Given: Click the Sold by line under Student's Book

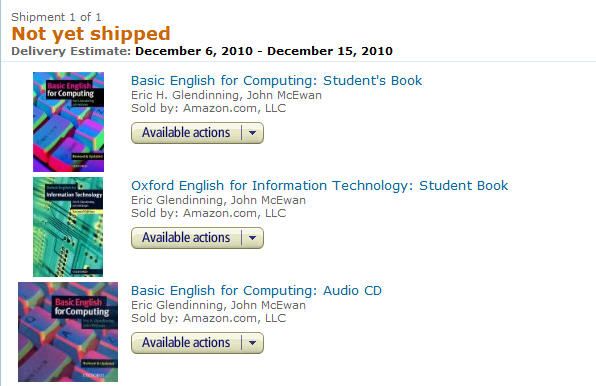Looking at the screenshot, I should point(208,108).
